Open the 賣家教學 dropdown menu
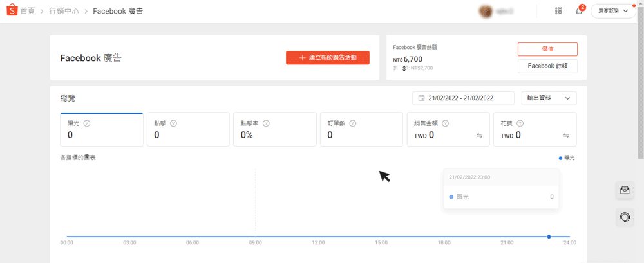Screen dimensions: 644x263 tap(613, 11)
